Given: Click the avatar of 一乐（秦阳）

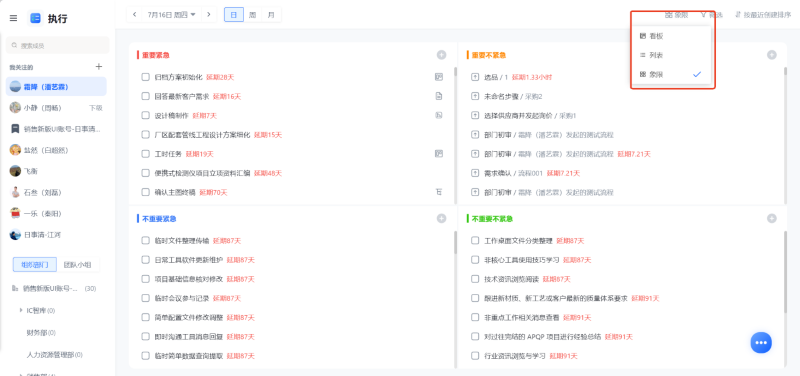Looking at the screenshot, I should coord(15,213).
